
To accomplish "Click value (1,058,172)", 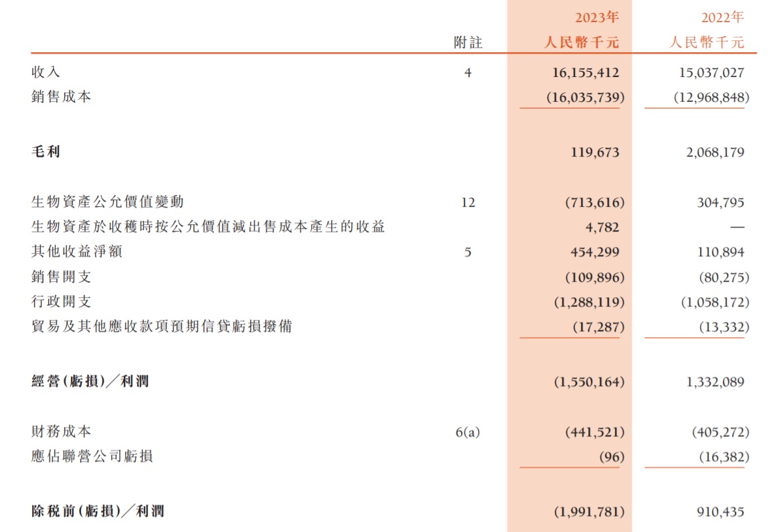I will [715, 302].
